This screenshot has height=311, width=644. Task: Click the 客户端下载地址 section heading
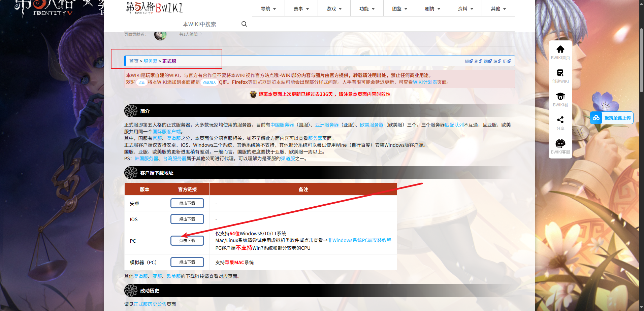[157, 173]
